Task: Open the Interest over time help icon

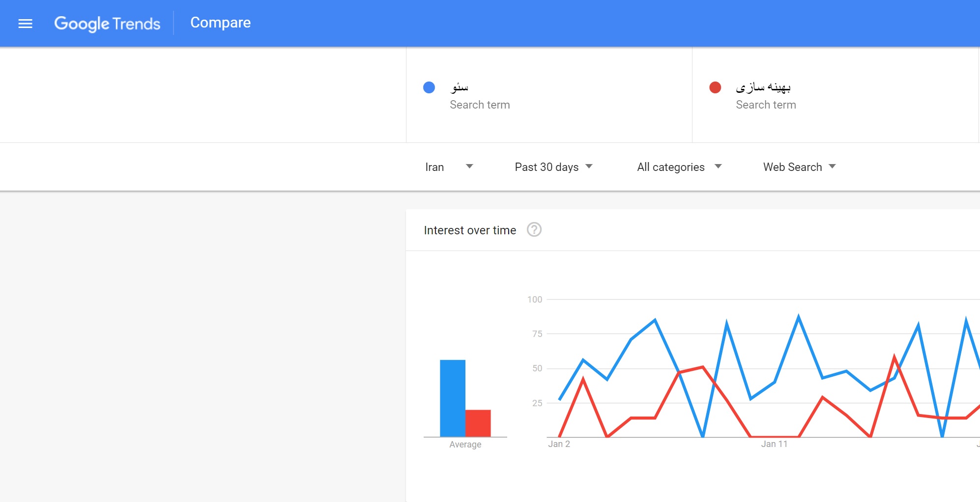Action: pyautogui.click(x=534, y=230)
